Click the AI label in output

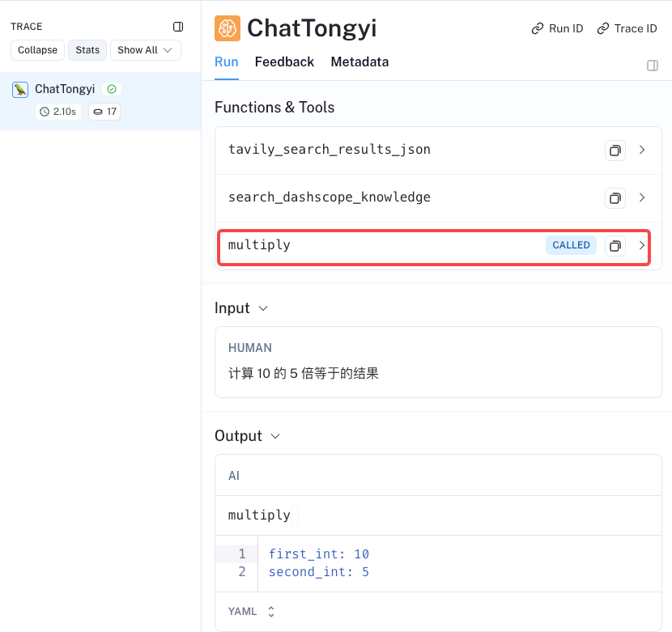[x=234, y=476]
